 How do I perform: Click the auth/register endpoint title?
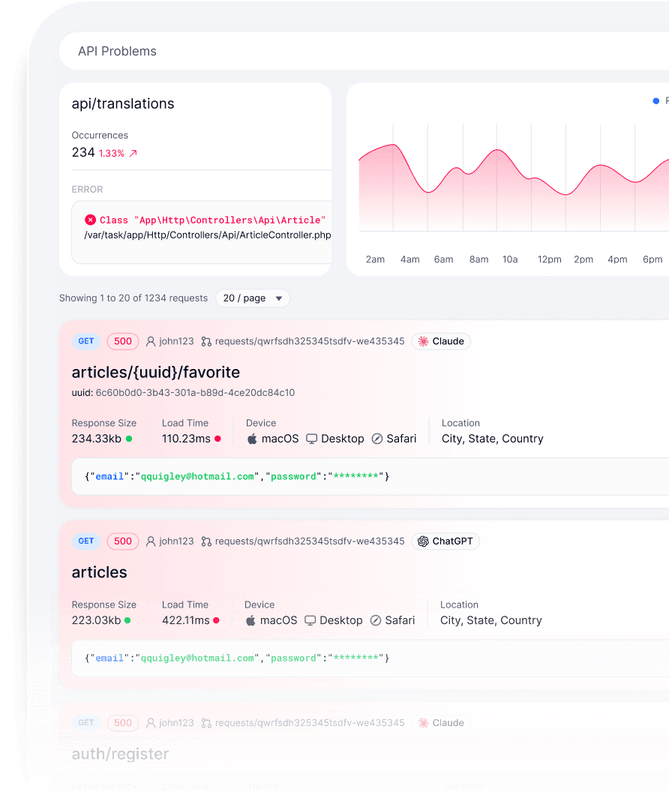coord(120,754)
